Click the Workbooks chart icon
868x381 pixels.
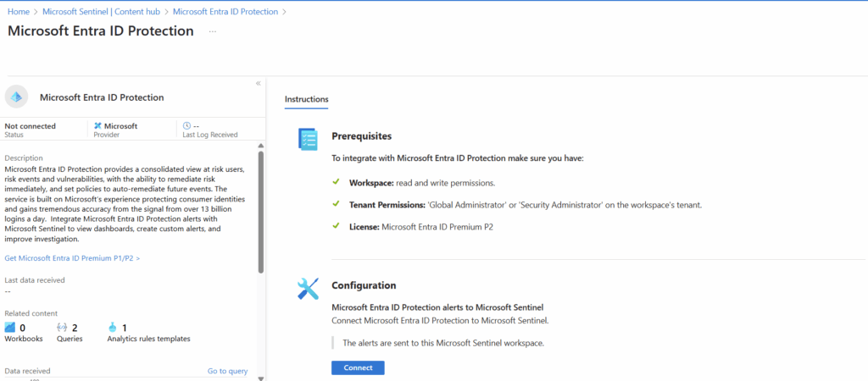point(10,328)
